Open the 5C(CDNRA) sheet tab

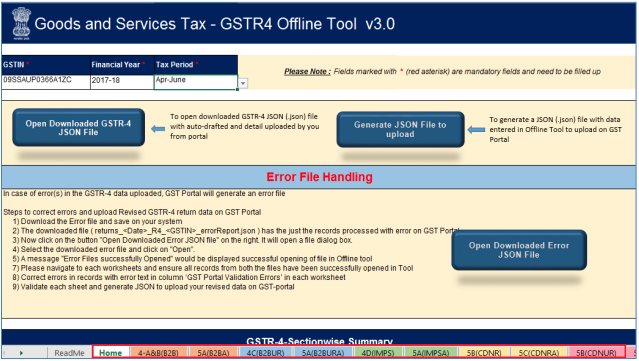click(539, 353)
